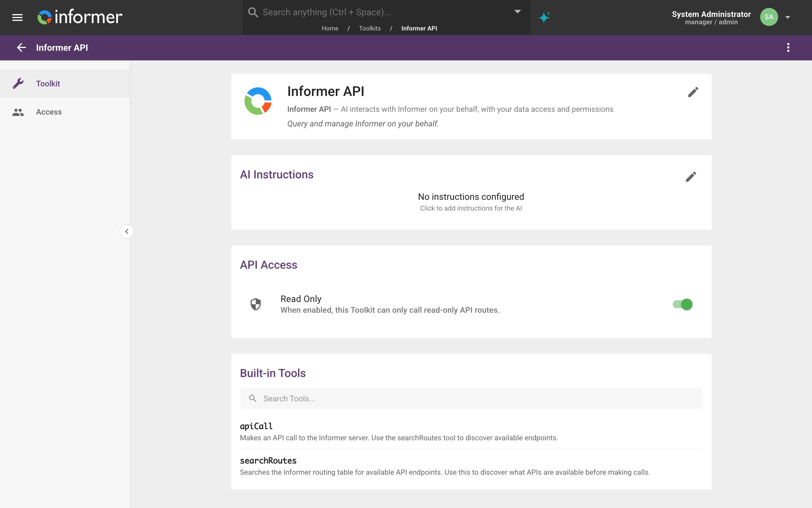Switch to the Access sidebar tab

point(65,112)
